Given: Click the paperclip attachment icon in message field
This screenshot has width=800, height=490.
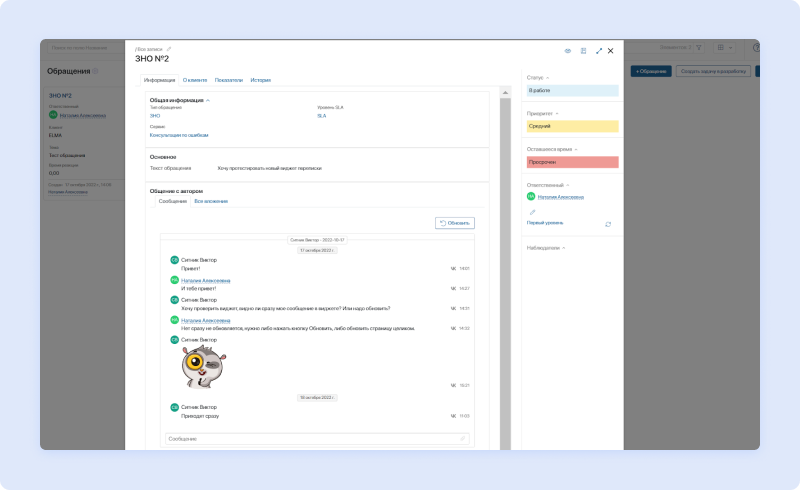Looking at the screenshot, I should [462, 438].
